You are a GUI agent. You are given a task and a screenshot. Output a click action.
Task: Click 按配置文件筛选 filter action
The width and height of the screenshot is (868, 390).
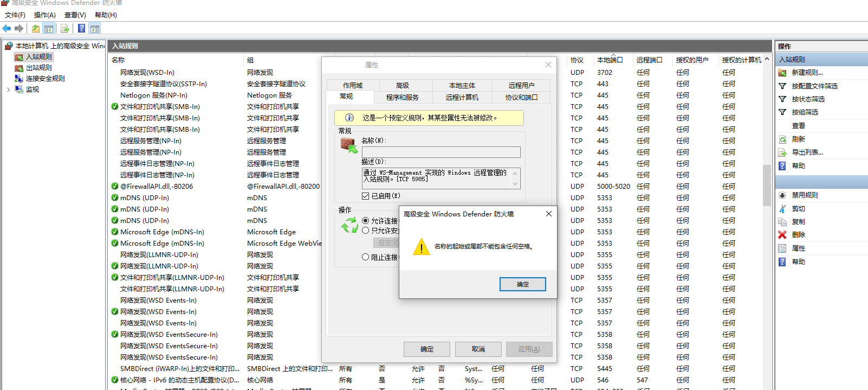(x=814, y=86)
